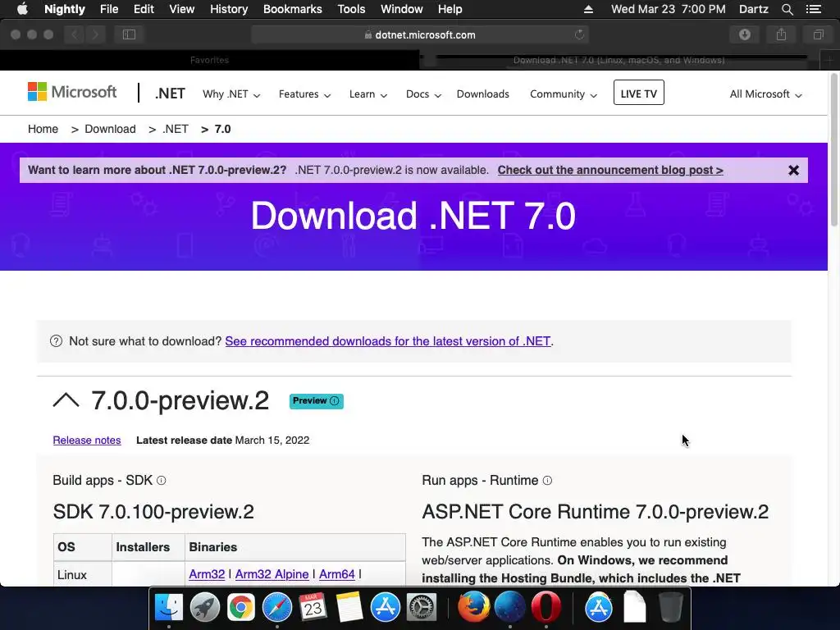The width and height of the screenshot is (840, 630).
Task: Expand the Docs dropdown
Action: (423, 94)
